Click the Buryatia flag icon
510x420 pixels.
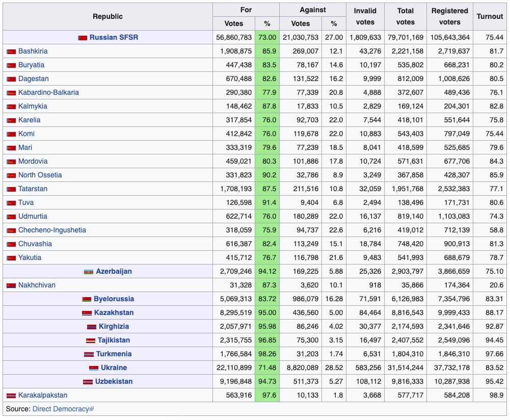click(x=11, y=65)
